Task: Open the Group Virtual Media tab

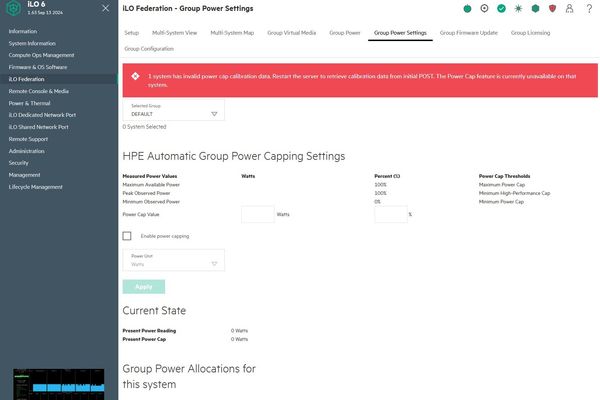Action: coord(292,33)
